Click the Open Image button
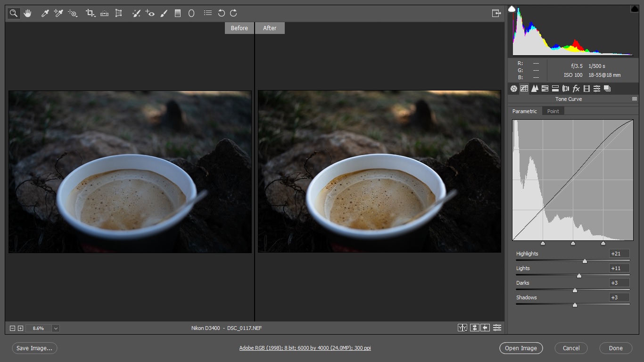This screenshot has width=644, height=362. point(521,348)
